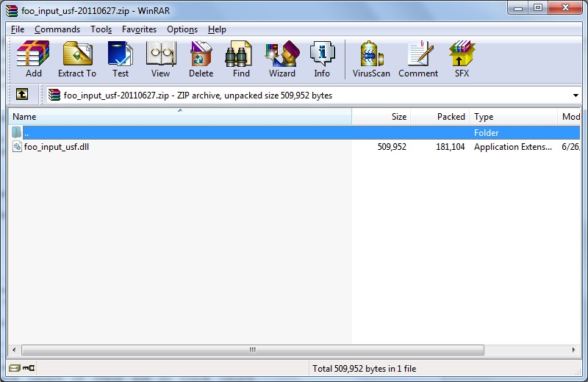Click the SFX toolbar icon
This screenshot has height=382, width=588.
pyautogui.click(x=462, y=59)
